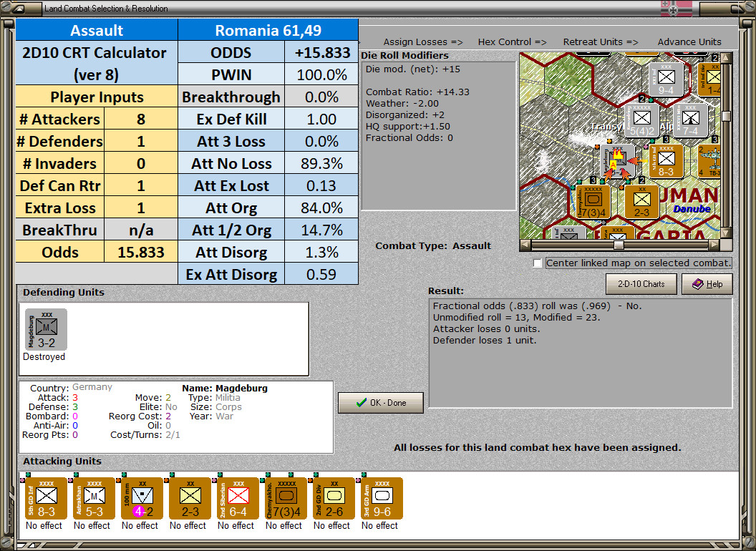Select the 2nd GD Div 2-6 unit
The width and height of the screenshot is (756, 551).
[x=331, y=498]
